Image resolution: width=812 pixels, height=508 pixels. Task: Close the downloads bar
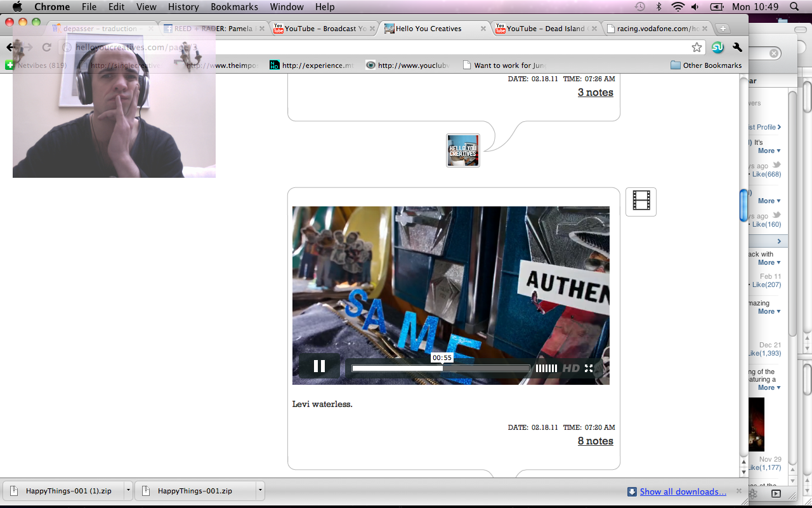coord(738,491)
